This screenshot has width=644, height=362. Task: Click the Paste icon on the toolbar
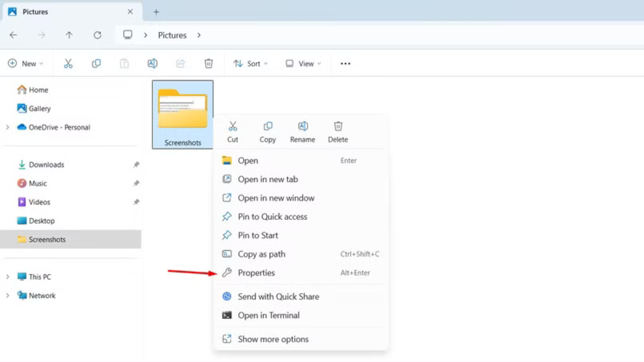point(124,63)
